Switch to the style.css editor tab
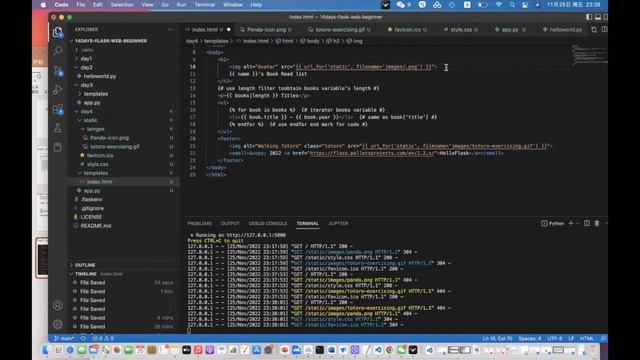This screenshot has height=360, width=640. (x=461, y=29)
